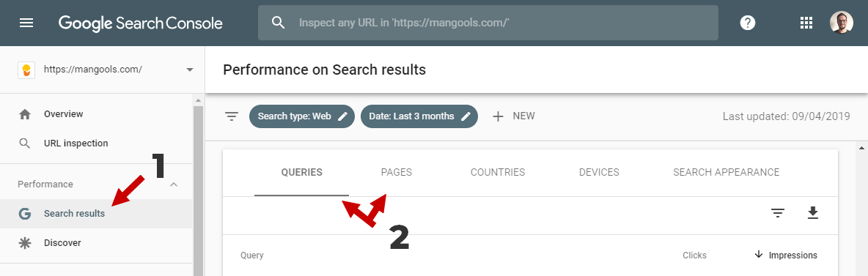Switch to the Pages tab
Image resolution: width=868 pixels, height=276 pixels.
click(397, 172)
